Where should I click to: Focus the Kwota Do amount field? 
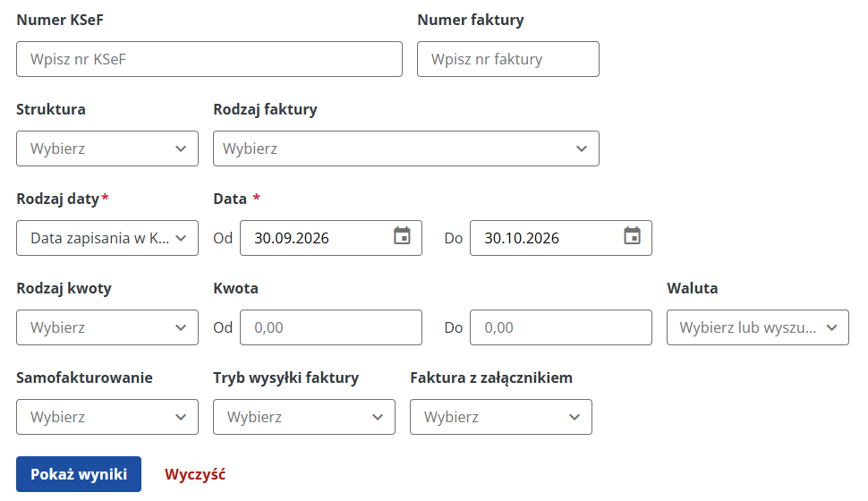coord(561,327)
